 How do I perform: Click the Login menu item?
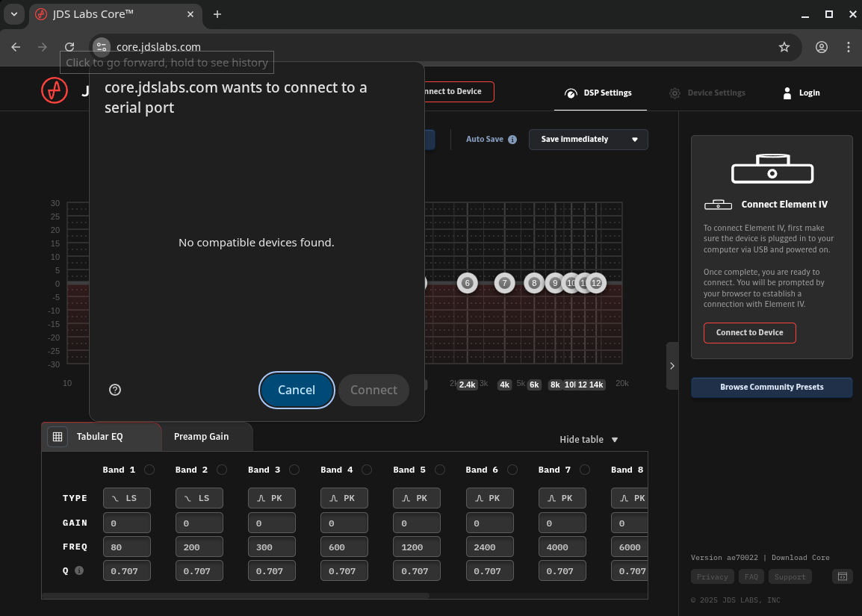(801, 93)
